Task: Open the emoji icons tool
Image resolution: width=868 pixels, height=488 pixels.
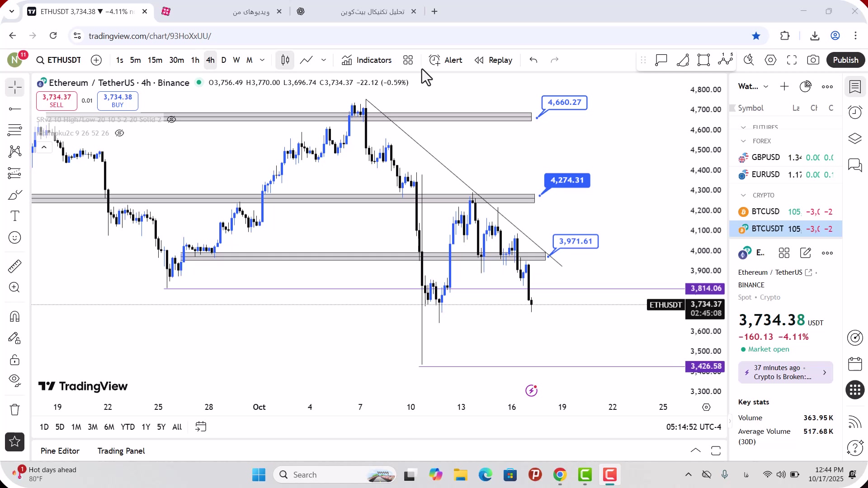Action: [14, 238]
